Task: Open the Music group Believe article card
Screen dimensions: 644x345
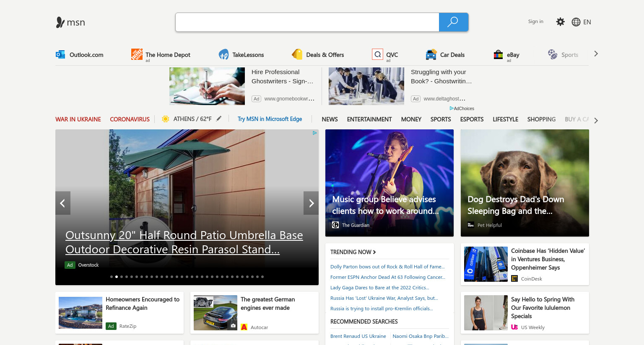Action: coord(390,183)
